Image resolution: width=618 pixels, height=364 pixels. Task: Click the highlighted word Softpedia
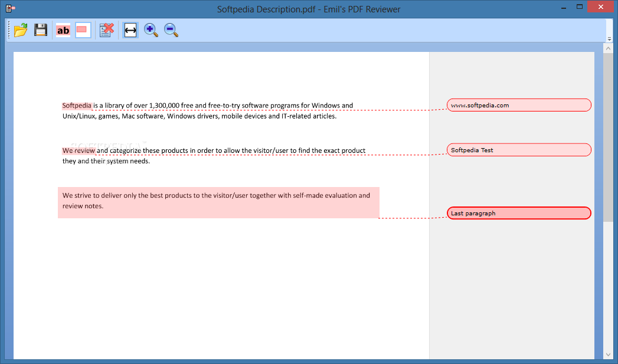click(77, 106)
